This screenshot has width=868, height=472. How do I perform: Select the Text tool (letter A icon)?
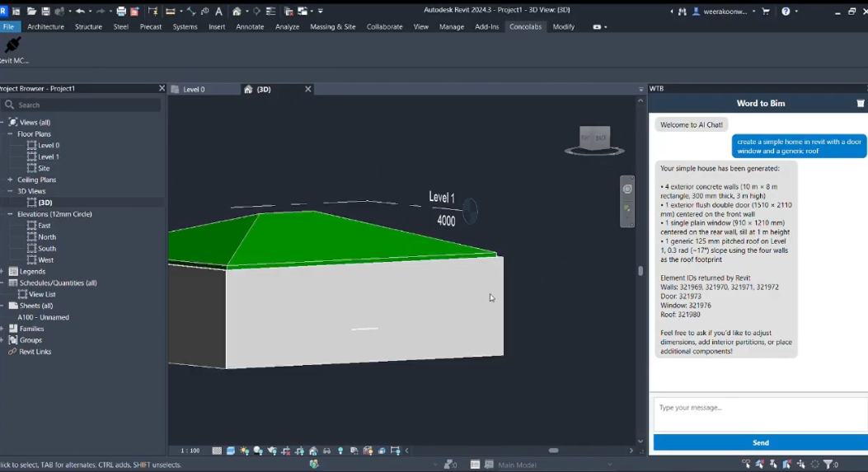coord(218,11)
